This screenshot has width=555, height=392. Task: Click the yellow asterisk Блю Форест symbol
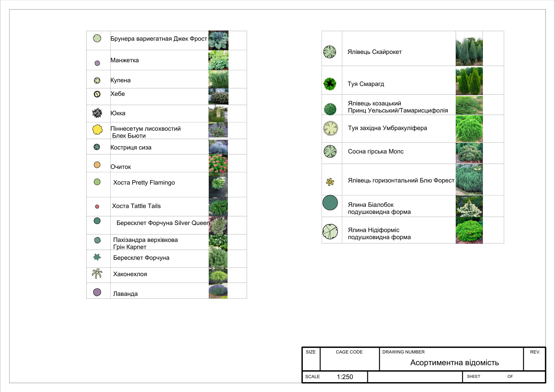tap(330, 182)
